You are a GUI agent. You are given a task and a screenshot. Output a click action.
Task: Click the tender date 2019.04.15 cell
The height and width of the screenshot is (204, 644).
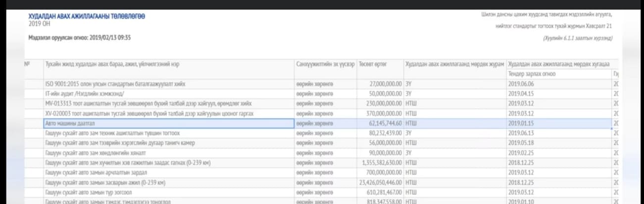(522, 94)
